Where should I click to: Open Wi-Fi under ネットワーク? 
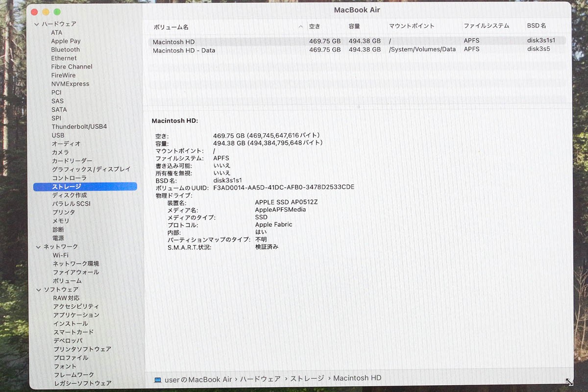click(x=60, y=255)
